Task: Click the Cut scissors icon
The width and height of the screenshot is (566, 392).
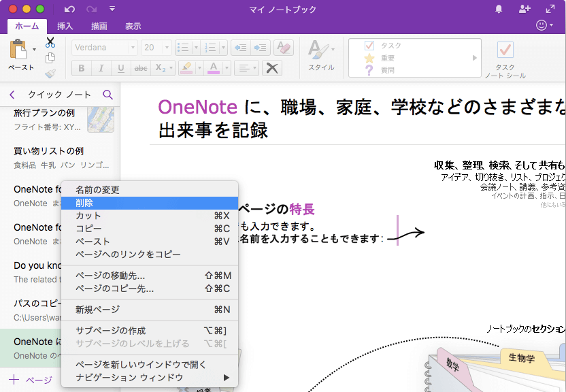Action: pos(50,42)
